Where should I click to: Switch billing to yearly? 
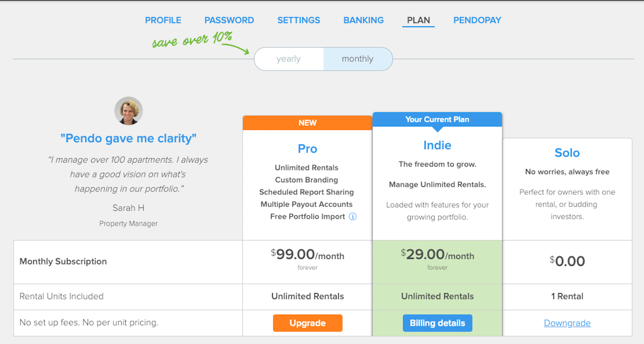[289, 59]
